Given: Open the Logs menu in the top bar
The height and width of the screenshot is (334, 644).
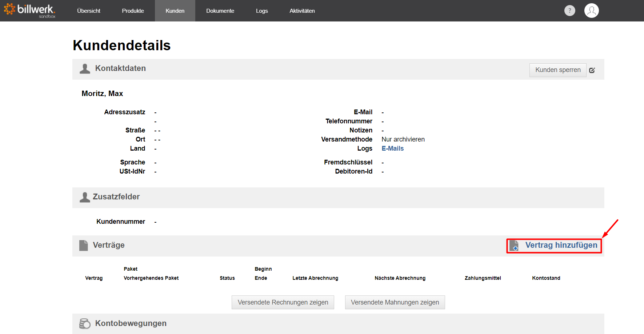Looking at the screenshot, I should [x=262, y=11].
